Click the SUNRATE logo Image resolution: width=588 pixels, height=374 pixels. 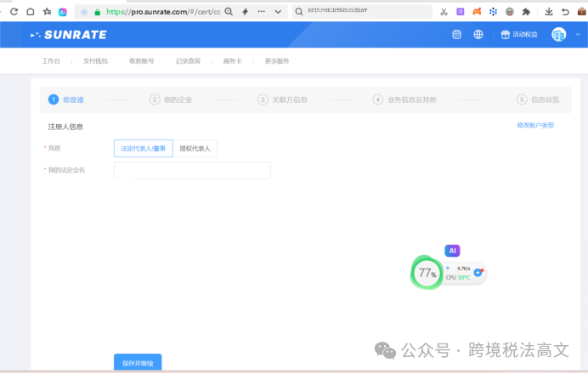click(69, 35)
